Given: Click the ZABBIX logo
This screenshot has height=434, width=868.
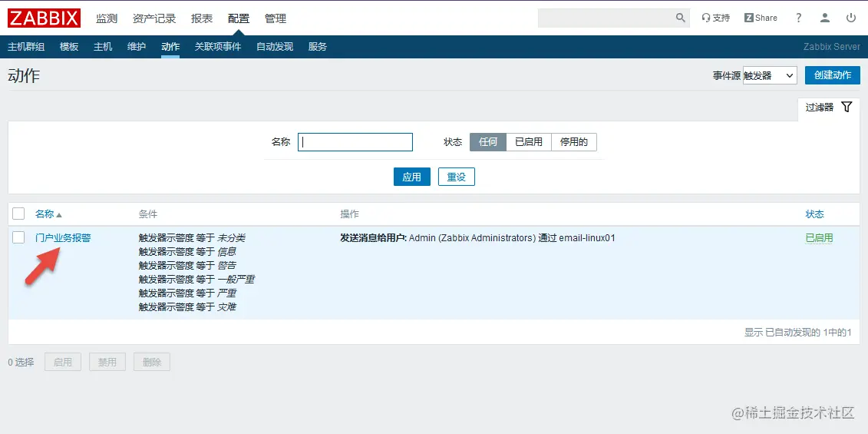Looking at the screenshot, I should tap(45, 18).
